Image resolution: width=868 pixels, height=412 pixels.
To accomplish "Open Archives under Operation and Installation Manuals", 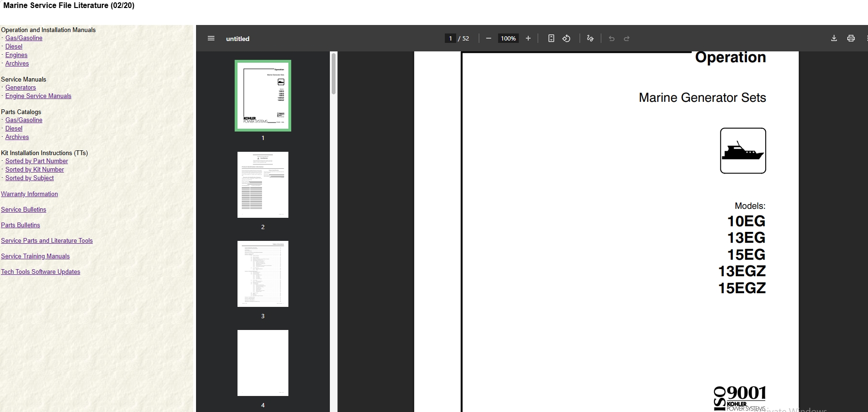I will 17,64.
